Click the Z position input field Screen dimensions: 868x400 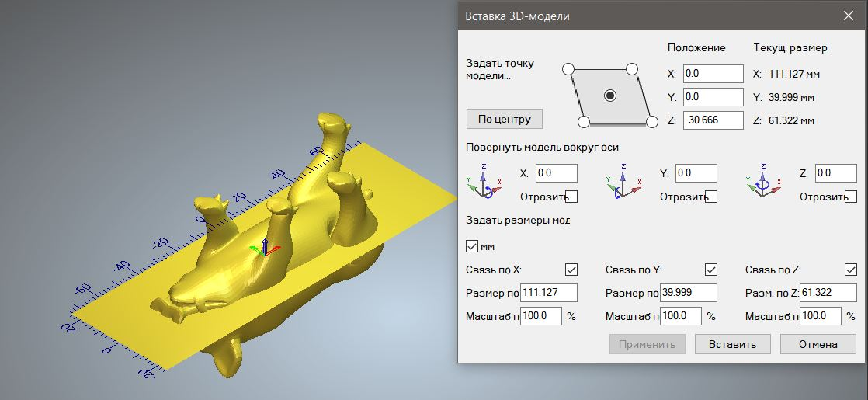713,120
